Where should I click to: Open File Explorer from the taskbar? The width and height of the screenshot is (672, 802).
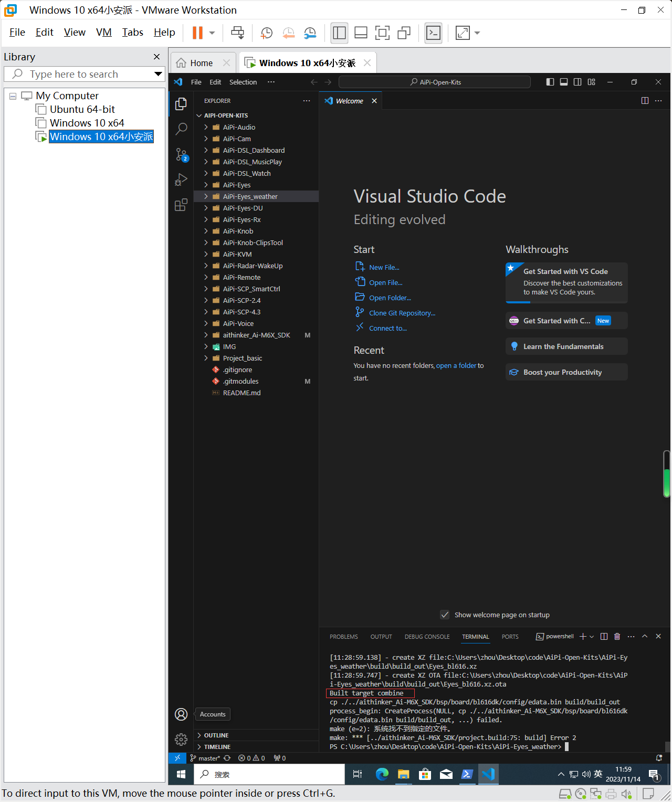point(403,774)
